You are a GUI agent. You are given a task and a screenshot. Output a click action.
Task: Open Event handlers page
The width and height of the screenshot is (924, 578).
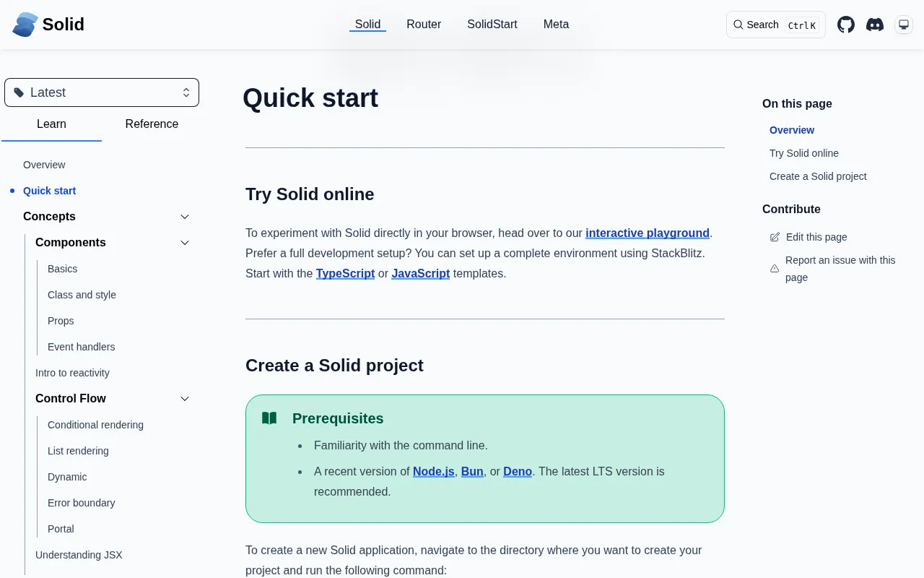coord(81,347)
